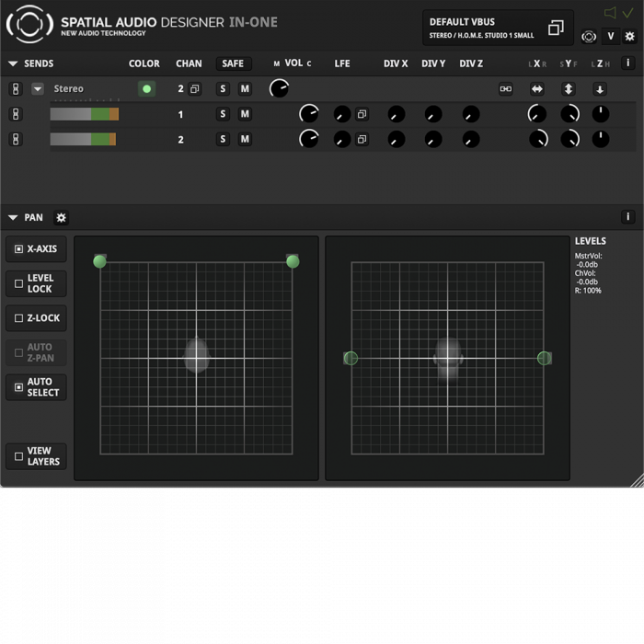This screenshot has width=644, height=644.
Task: Click the channel 1 DIV Z knob
Action: [471, 114]
